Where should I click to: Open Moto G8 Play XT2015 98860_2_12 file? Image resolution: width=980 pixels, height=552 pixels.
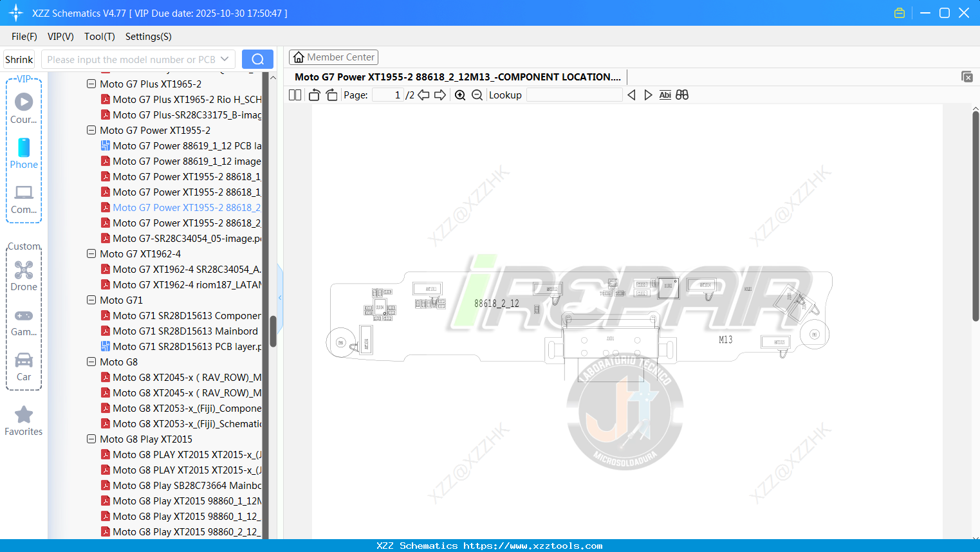[181, 531]
